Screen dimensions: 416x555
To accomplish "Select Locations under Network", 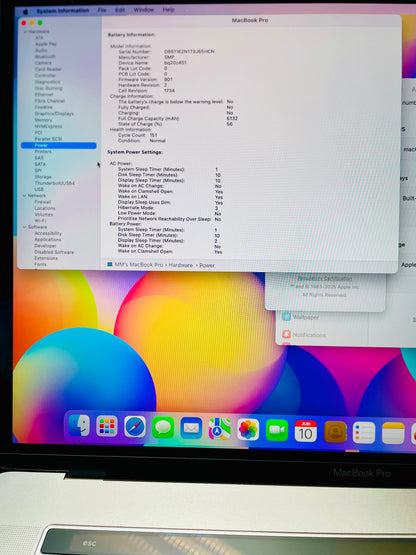I will point(45,208).
